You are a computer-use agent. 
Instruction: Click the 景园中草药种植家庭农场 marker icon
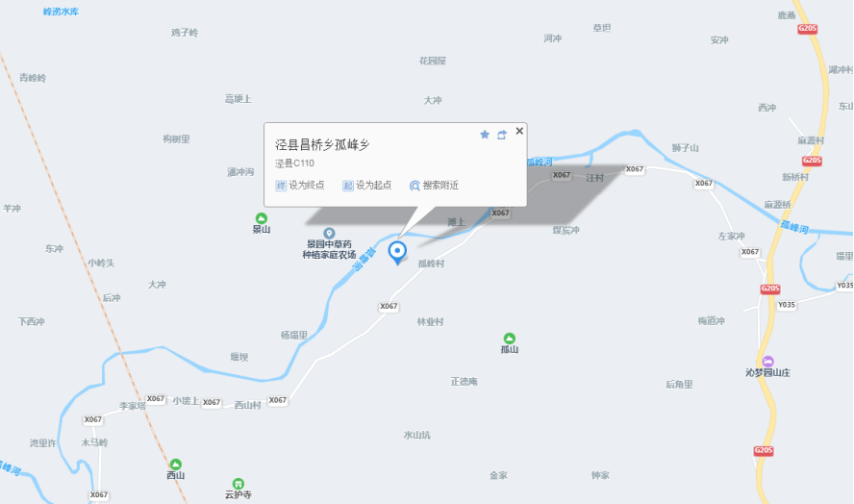point(329,234)
